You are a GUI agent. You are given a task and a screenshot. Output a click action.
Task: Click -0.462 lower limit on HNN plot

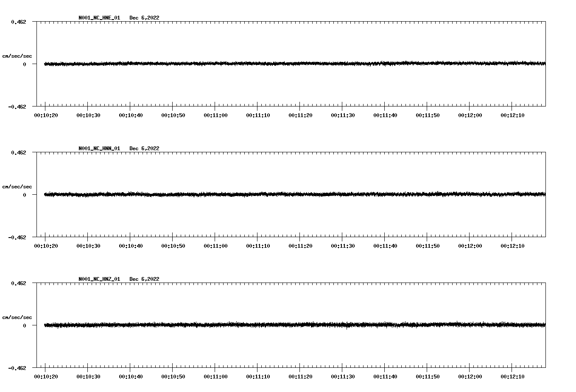coord(17,238)
